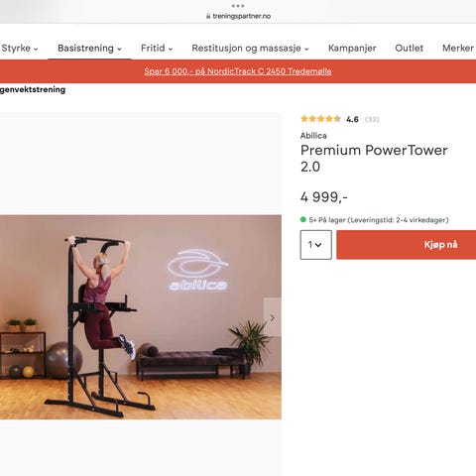The width and height of the screenshot is (476, 476).
Task: Click the treningspartner.no address bar
Action: pos(238,16)
